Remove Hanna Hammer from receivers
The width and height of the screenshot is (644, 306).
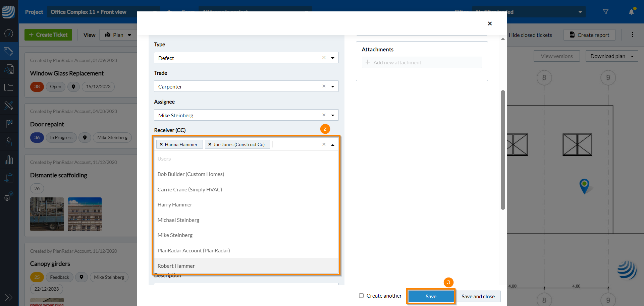(x=161, y=144)
